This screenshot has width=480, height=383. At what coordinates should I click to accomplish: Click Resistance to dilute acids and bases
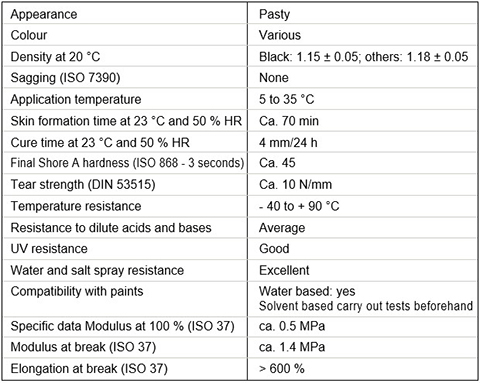111,228
